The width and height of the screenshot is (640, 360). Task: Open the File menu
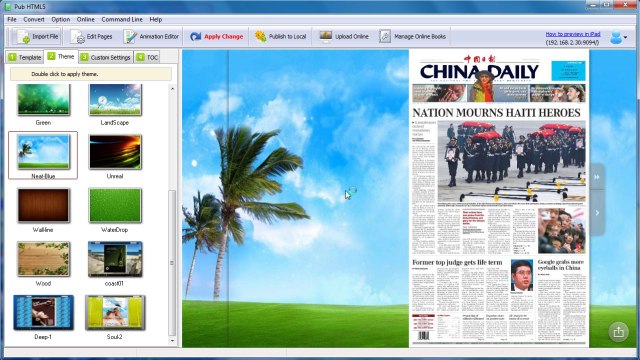(12, 19)
